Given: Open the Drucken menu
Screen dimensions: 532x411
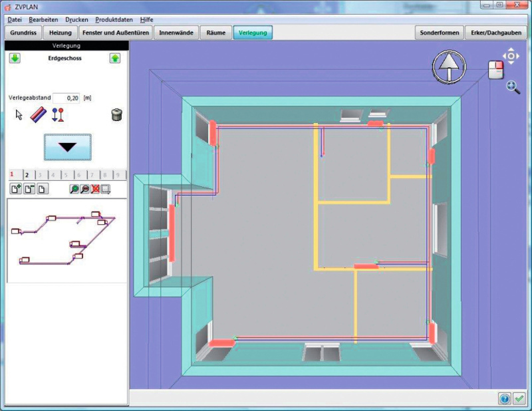Looking at the screenshot, I should tap(76, 20).
